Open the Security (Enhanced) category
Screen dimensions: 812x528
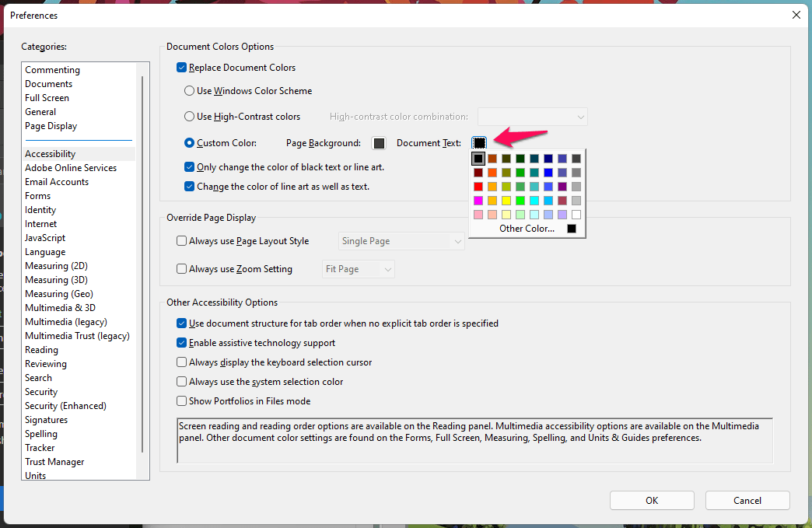coord(65,406)
